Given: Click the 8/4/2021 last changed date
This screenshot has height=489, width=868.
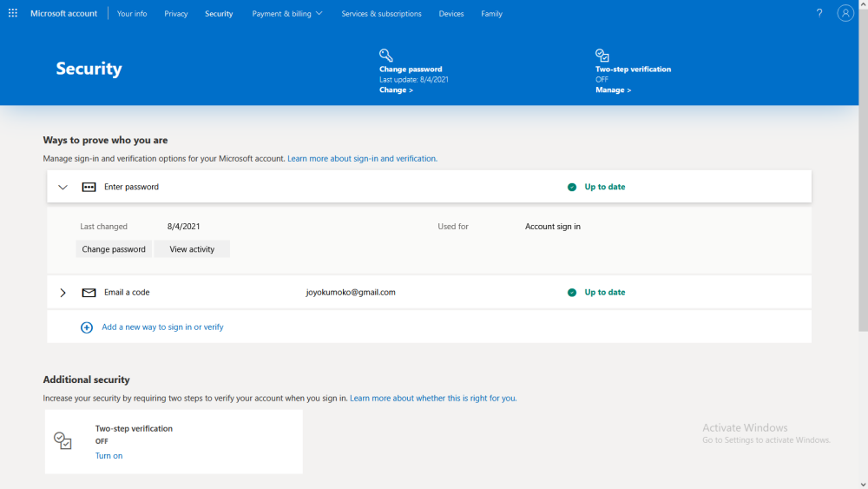Looking at the screenshot, I should click(183, 227).
